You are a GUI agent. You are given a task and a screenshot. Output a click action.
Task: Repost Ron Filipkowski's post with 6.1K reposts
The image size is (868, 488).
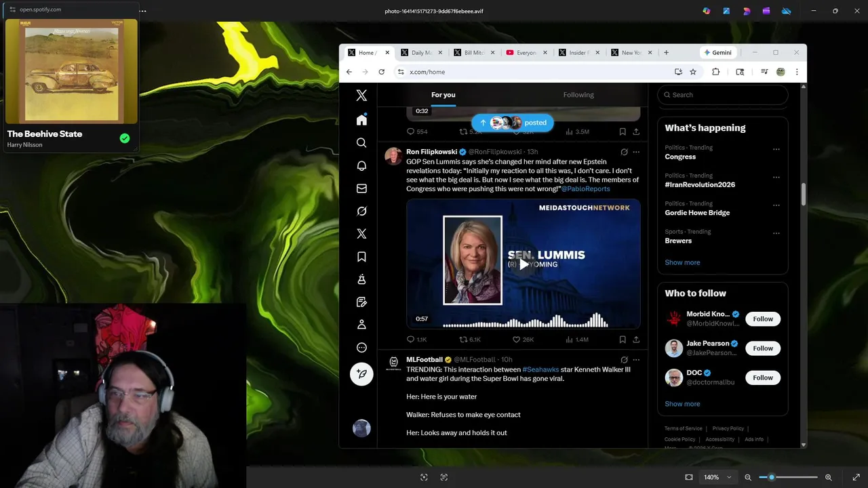470,340
